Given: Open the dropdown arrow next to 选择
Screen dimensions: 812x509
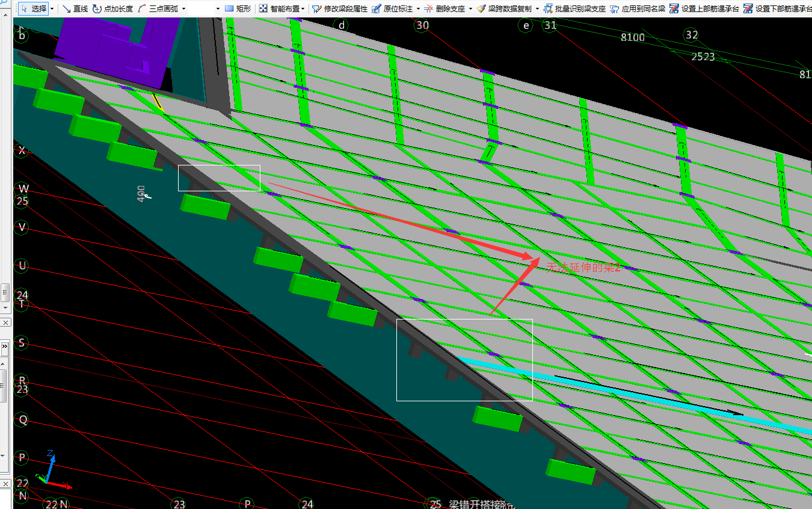Looking at the screenshot, I should pyautogui.click(x=53, y=9).
